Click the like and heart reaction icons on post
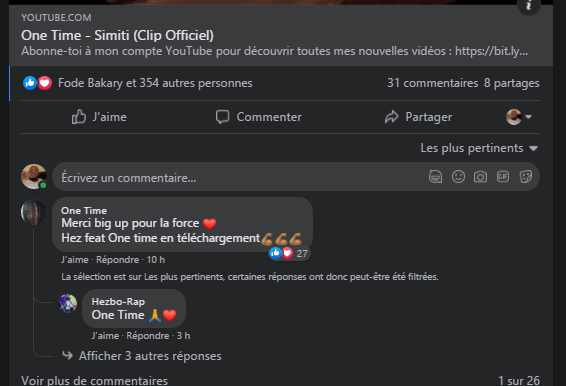Screen dimensions: 566x386 38,83
